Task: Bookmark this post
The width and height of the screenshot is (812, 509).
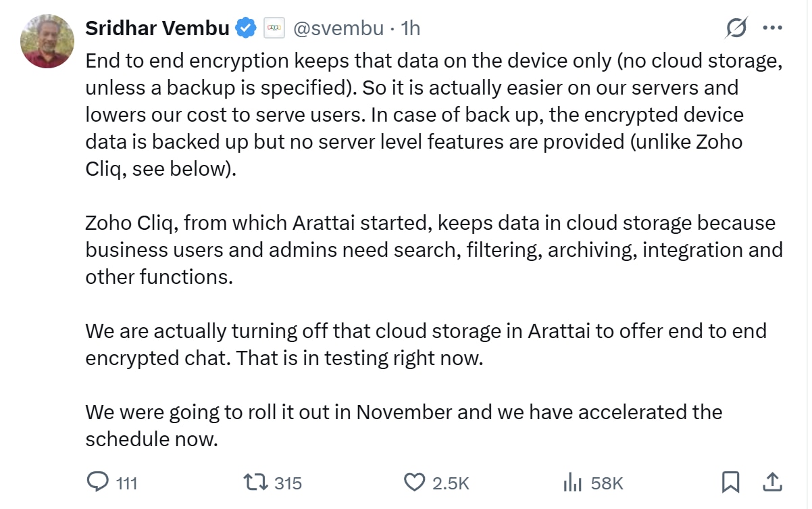Action: click(x=730, y=482)
